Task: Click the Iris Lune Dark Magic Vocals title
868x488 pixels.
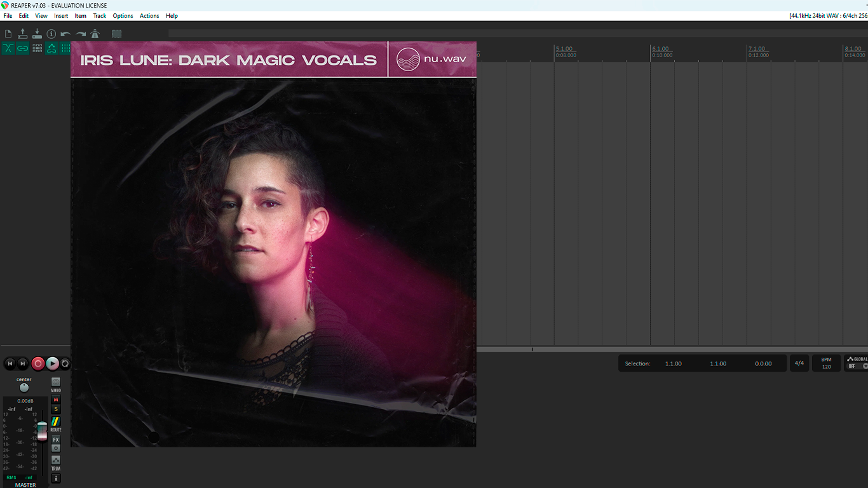Action: (229, 60)
